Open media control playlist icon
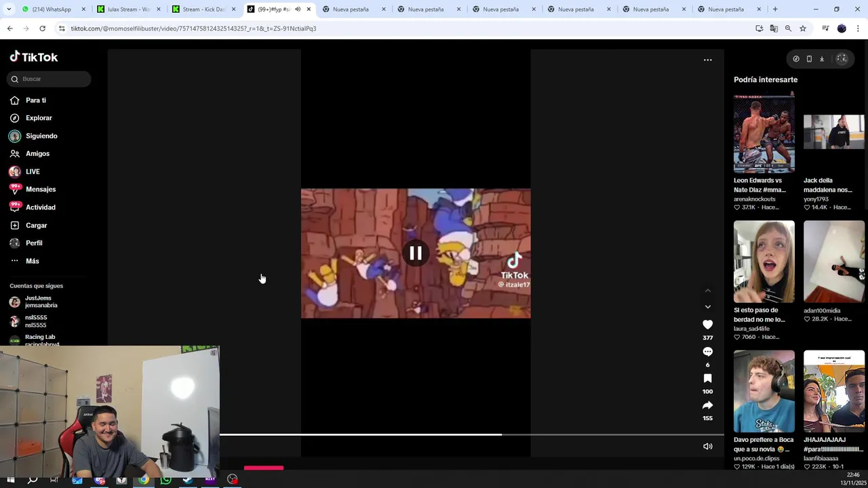The height and width of the screenshot is (488, 868). tap(825, 28)
